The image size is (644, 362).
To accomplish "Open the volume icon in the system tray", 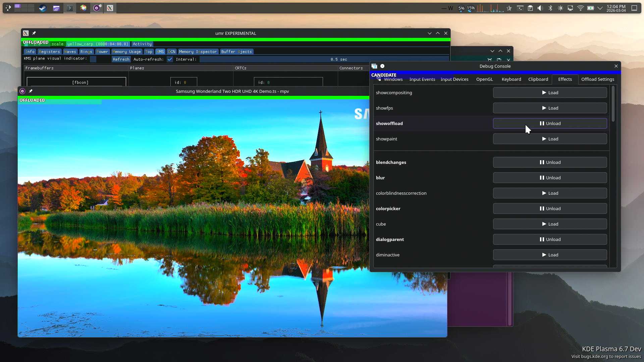I will (x=540, y=8).
